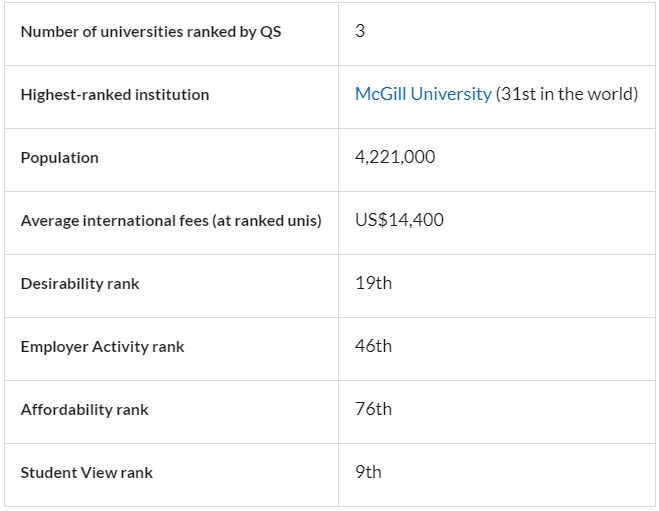
Task: Click the word "Employer" in the table
Action: coord(54,347)
